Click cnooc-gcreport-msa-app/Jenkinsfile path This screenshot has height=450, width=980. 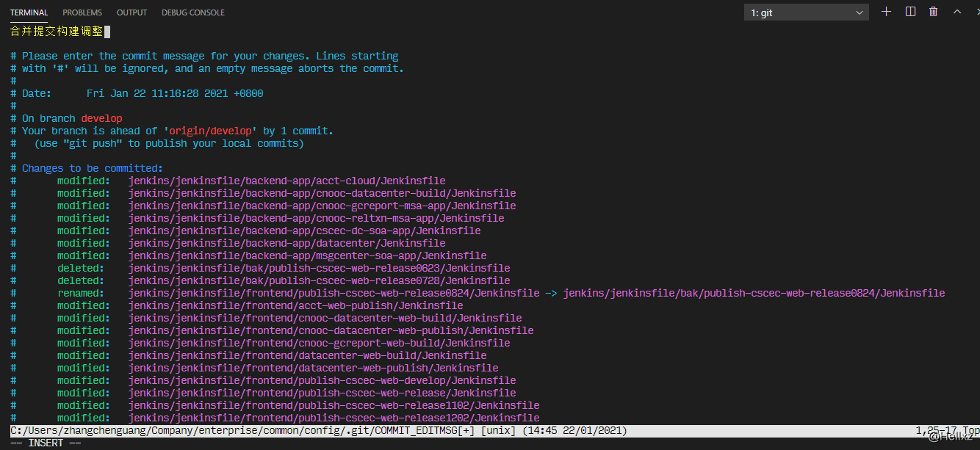[323, 206]
